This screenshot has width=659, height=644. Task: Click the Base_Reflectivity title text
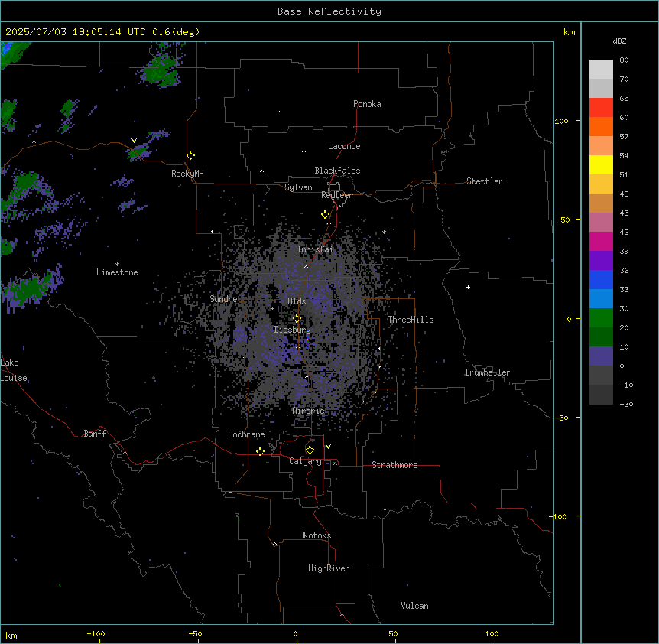tap(329, 11)
